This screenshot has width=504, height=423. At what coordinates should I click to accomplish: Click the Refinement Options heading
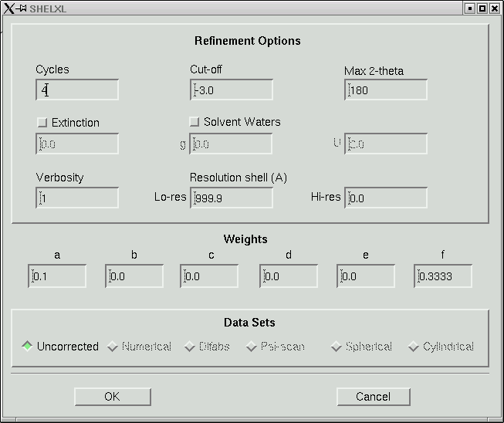tap(248, 41)
